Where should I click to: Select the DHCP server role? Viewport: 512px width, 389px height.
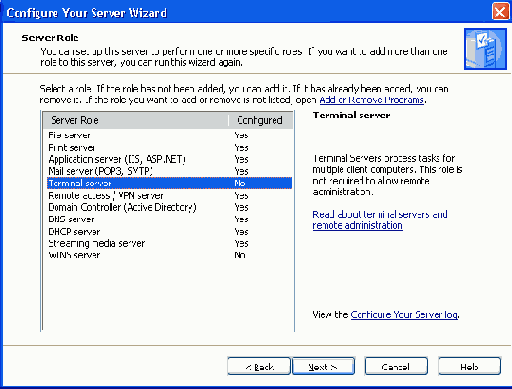coord(169,231)
